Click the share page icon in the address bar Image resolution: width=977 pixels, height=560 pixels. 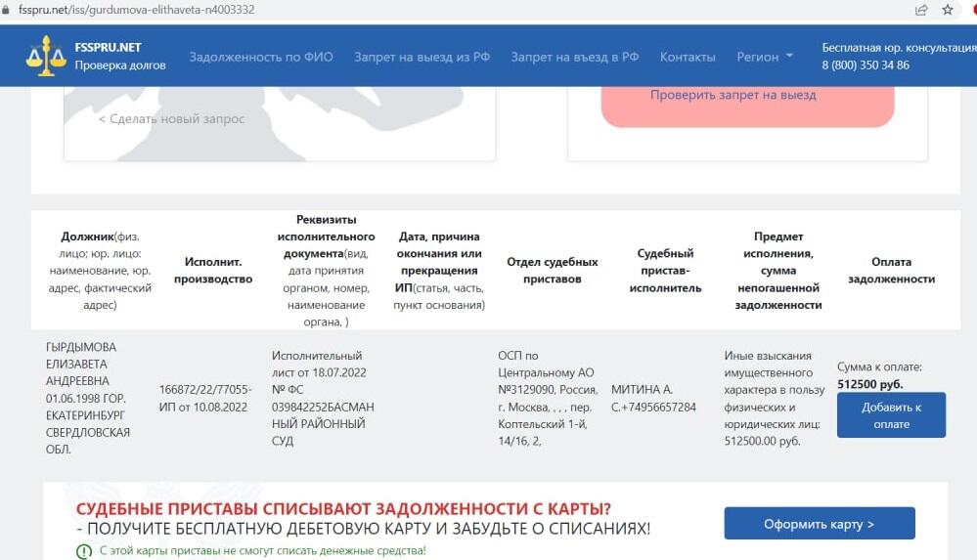[x=921, y=10]
